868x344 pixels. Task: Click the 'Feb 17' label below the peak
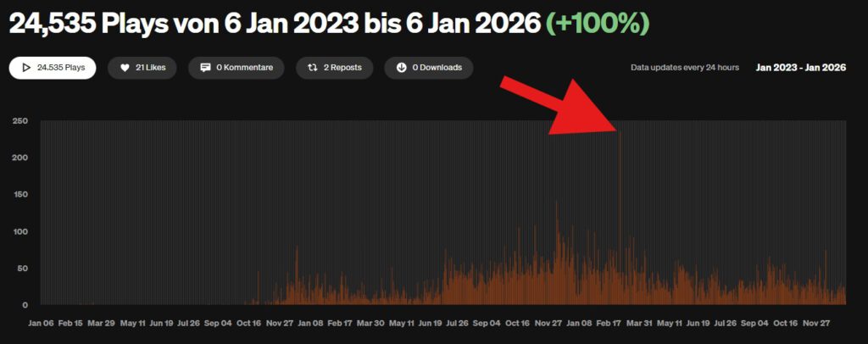[609, 323]
